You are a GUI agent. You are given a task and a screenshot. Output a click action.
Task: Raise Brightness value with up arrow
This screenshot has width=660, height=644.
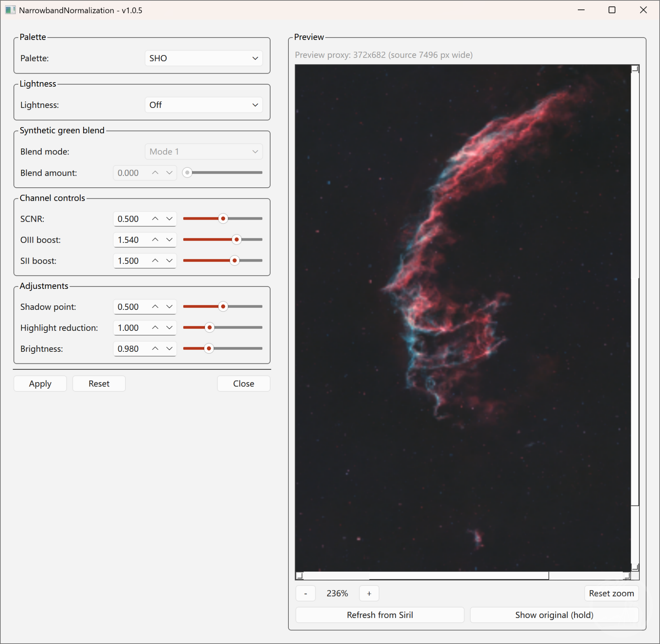click(155, 349)
